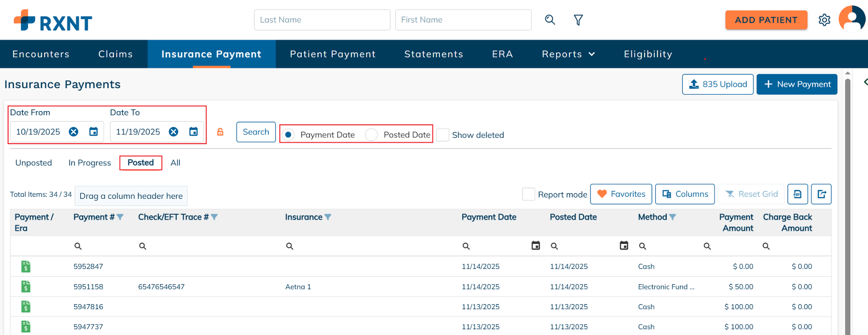Select the Posted Date radio button
Image resolution: width=868 pixels, height=335 pixels.
(371, 135)
